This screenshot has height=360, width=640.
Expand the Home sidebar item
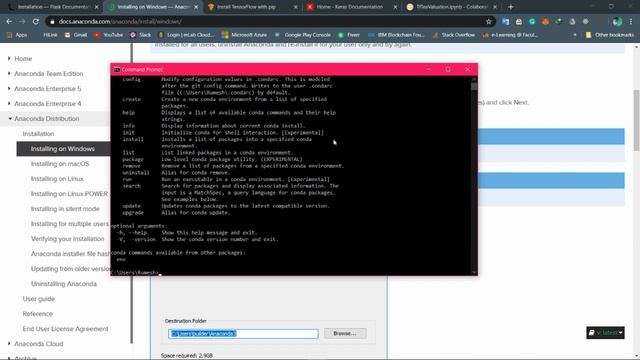[9, 59]
